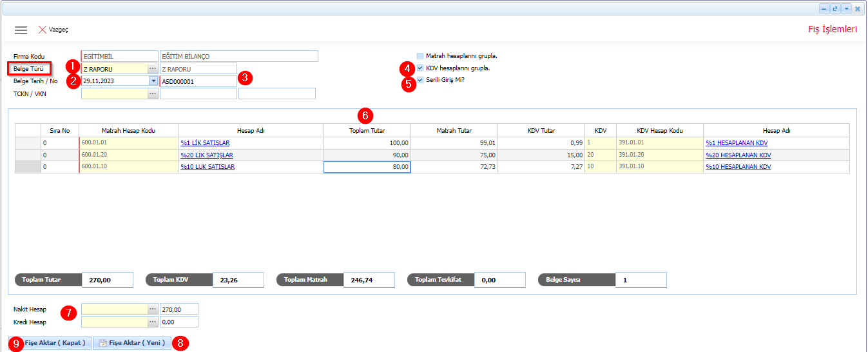868x352 pixels.
Task: Select KDV Hesap Kodu cell 391.01.20
Action: click(x=660, y=155)
